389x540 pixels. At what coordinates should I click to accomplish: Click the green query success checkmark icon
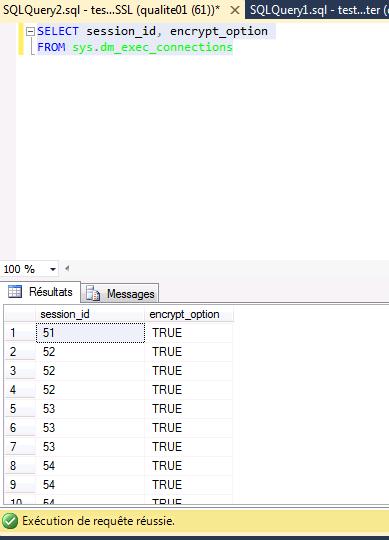point(10,521)
